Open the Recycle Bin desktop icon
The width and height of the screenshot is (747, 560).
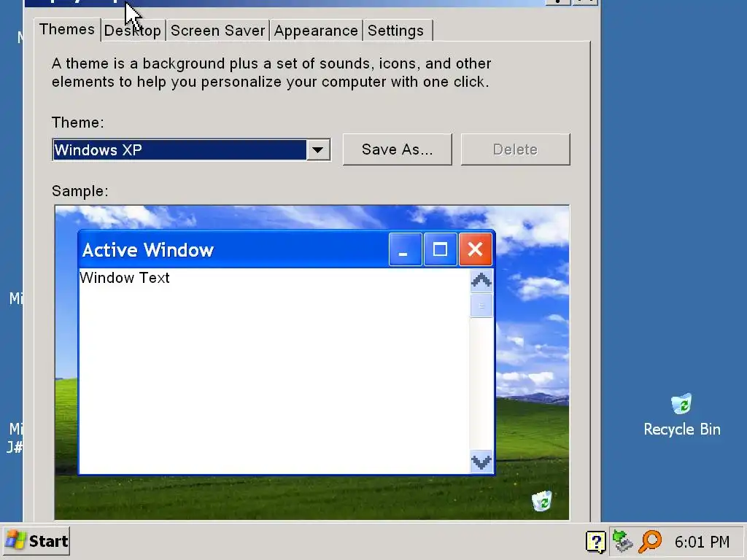[682, 415]
